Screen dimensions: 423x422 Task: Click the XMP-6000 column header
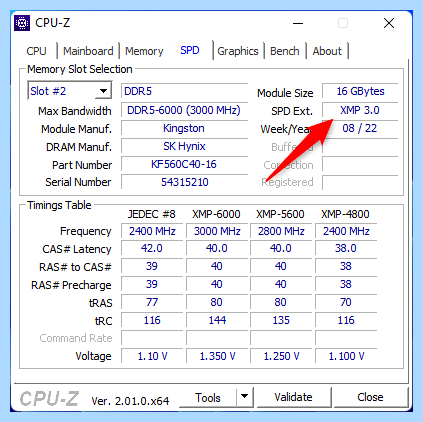coord(216,214)
